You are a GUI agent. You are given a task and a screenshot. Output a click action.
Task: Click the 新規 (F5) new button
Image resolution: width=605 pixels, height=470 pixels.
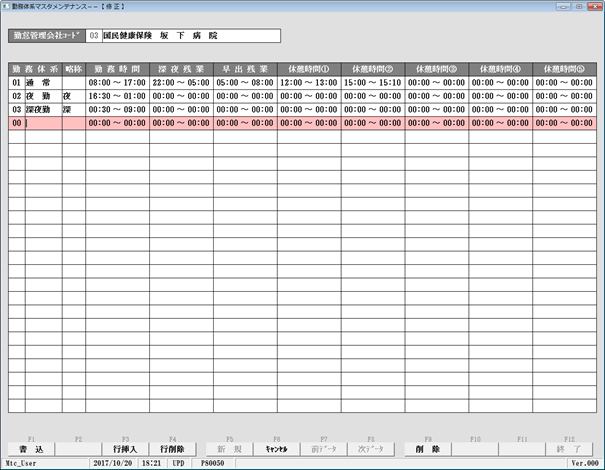click(x=230, y=449)
